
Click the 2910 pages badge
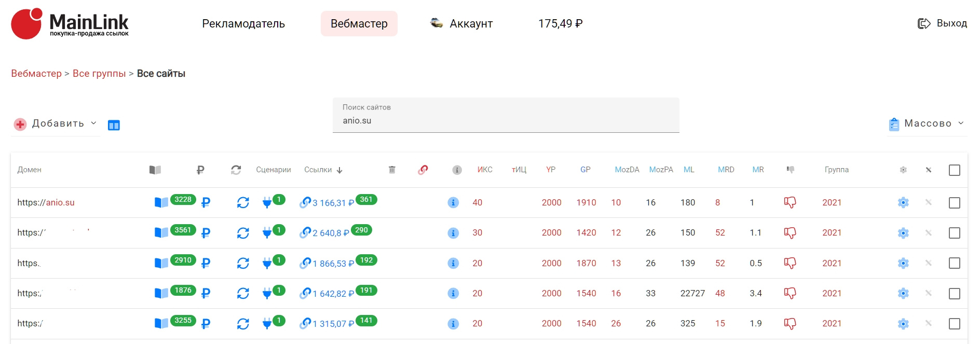pos(183,260)
